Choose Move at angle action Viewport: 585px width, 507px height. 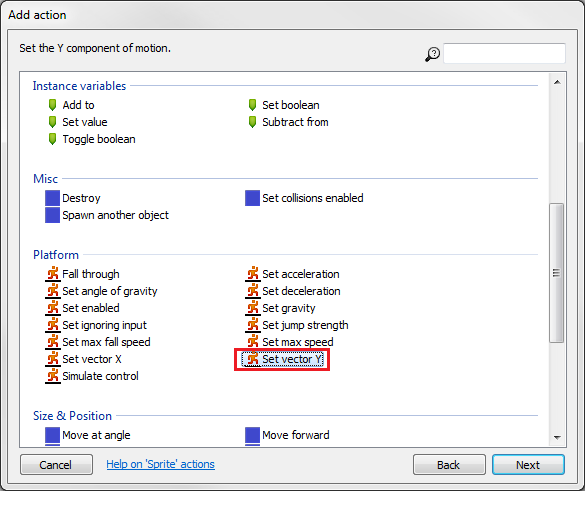(88, 435)
